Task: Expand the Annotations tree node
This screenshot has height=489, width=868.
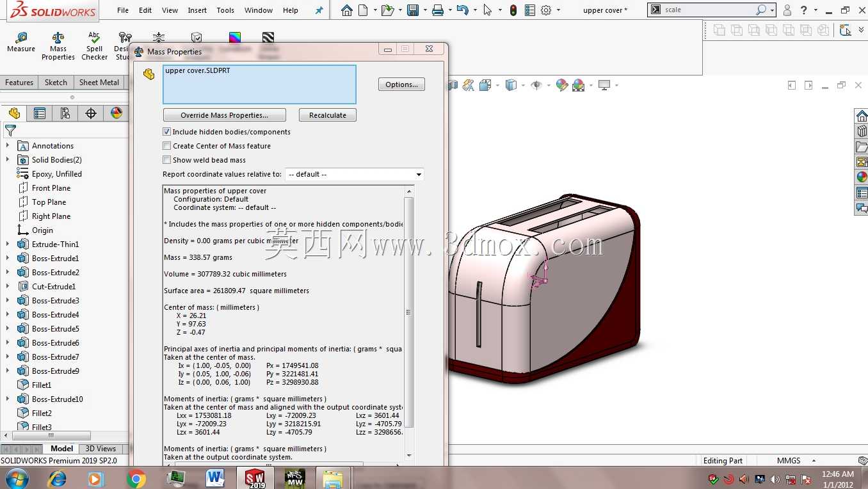Action: coord(8,146)
